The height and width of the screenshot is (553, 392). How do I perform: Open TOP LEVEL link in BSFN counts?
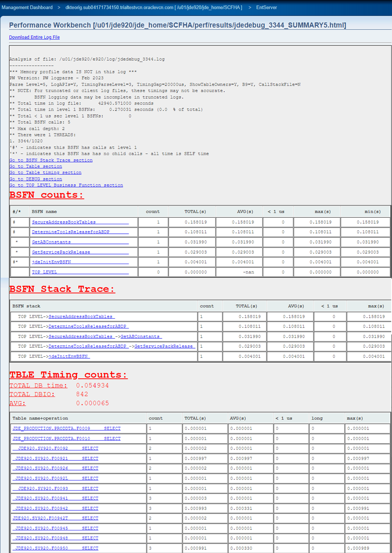[80, 272]
